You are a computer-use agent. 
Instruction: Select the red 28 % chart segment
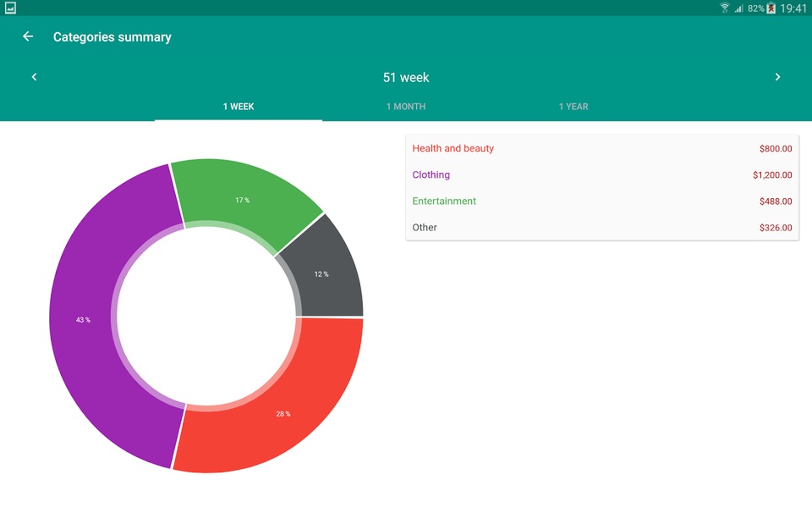click(283, 414)
